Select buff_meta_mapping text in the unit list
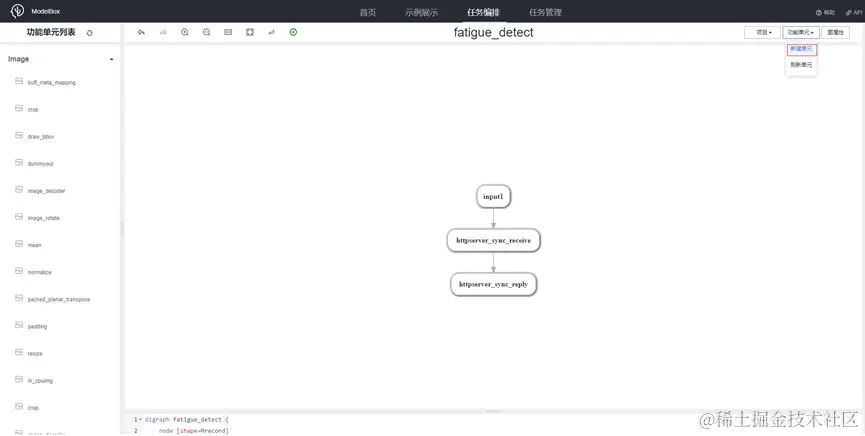 tap(51, 83)
